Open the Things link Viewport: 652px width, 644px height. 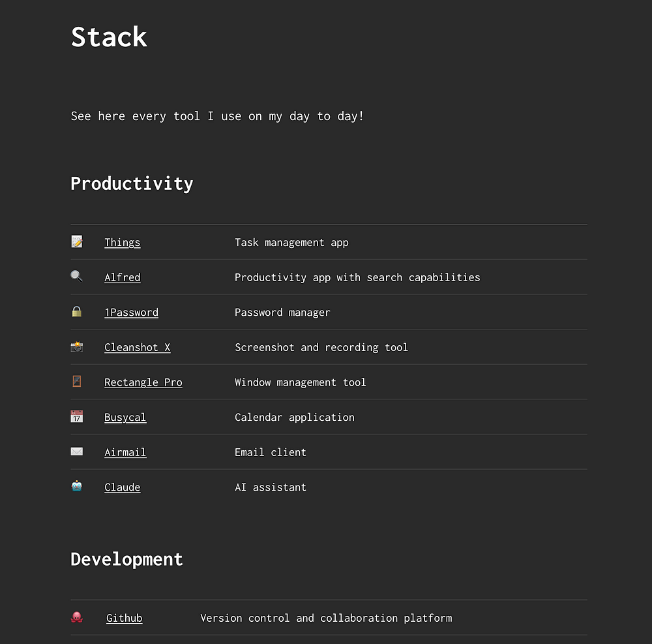122,243
